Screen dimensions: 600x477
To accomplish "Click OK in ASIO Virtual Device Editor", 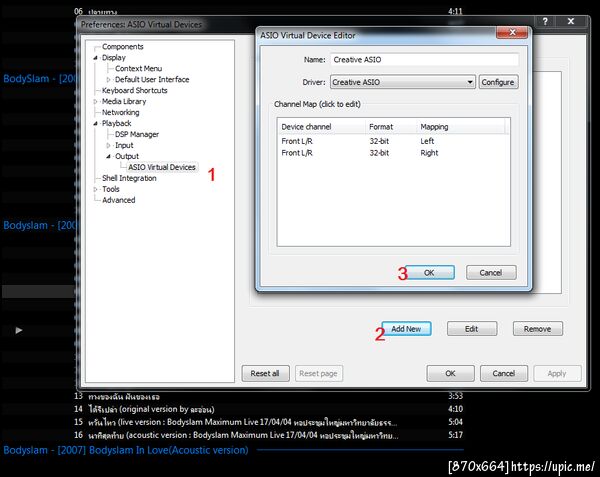I will pos(430,273).
